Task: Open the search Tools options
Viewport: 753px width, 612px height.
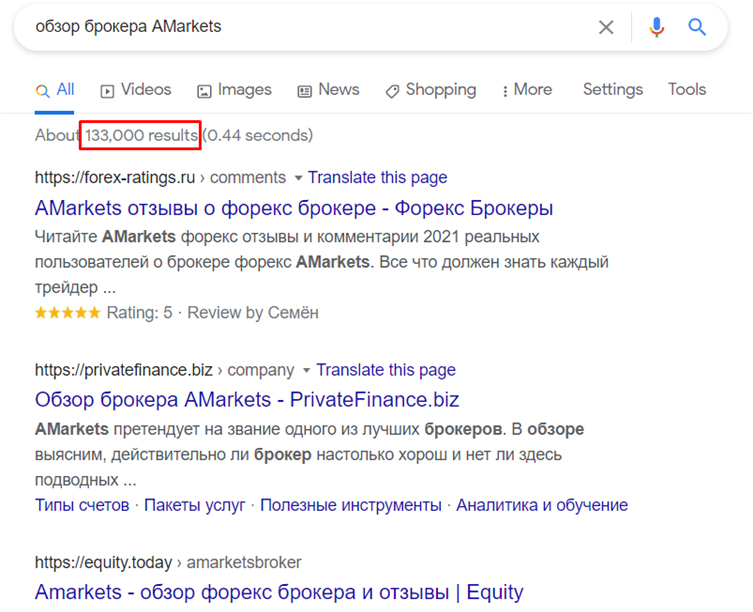Action: 687,90
